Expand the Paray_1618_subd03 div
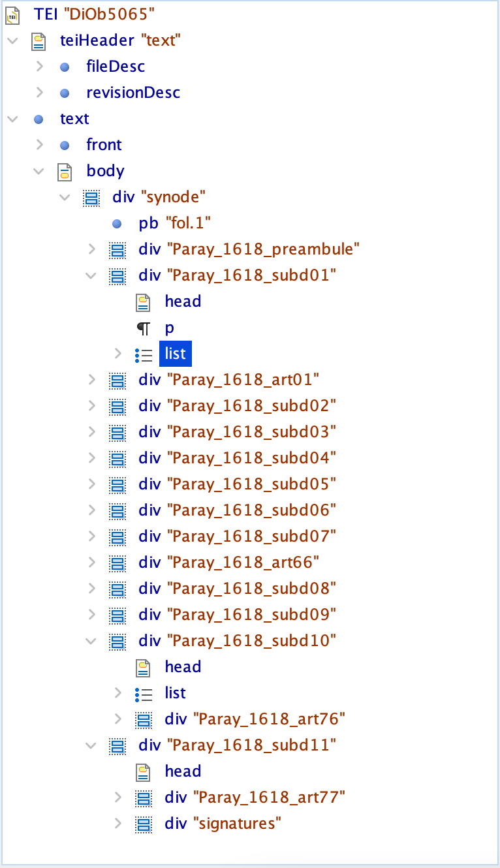Image resolution: width=500 pixels, height=868 pixels. point(91,432)
